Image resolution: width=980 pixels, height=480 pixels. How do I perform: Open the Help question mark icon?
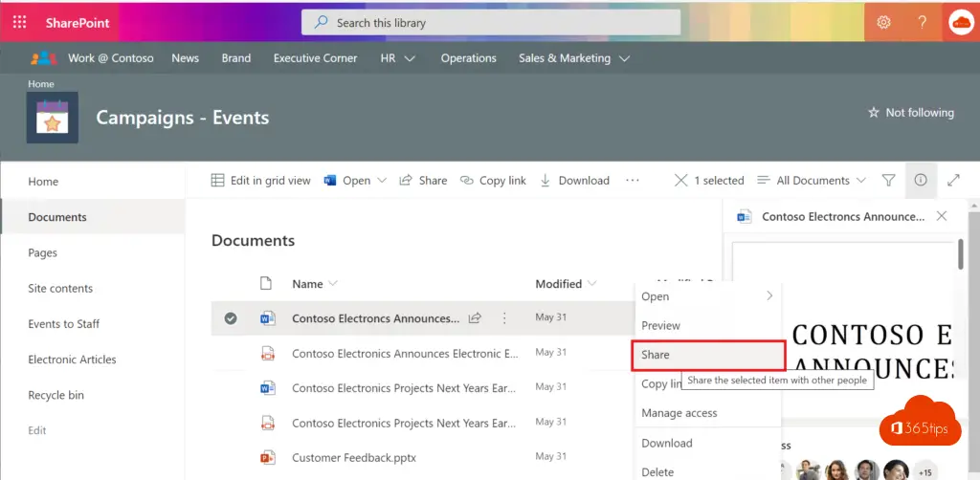922,23
